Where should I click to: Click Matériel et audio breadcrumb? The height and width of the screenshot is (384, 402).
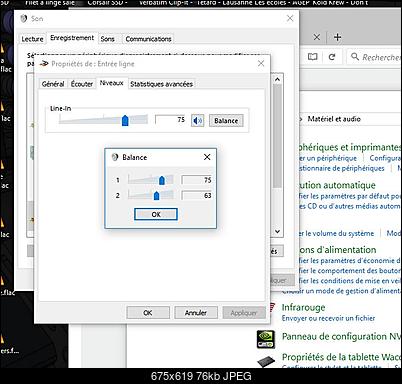334,119
